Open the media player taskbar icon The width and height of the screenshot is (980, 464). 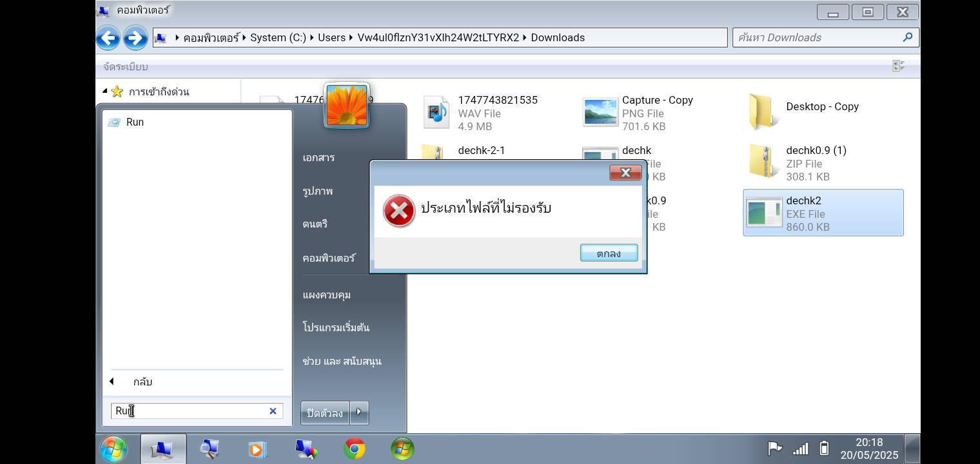[x=257, y=449]
